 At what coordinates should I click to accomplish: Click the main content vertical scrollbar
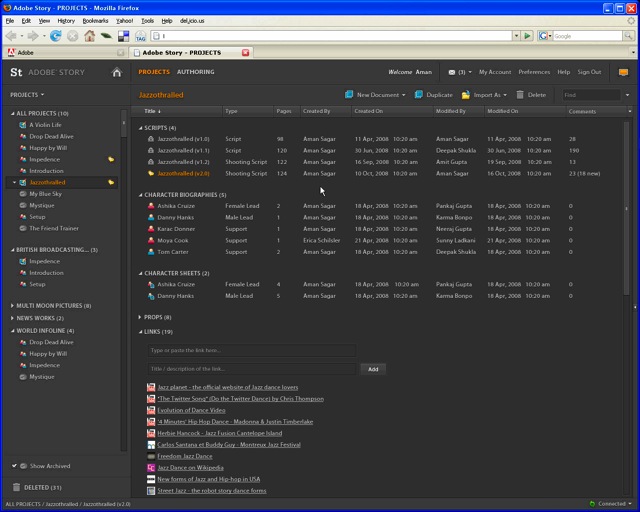click(x=627, y=207)
